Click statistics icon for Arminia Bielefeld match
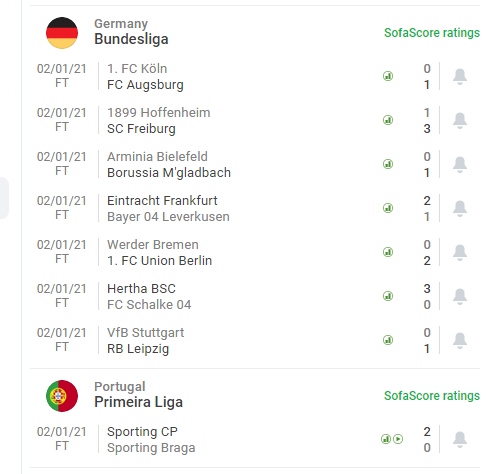 pyautogui.click(x=388, y=164)
